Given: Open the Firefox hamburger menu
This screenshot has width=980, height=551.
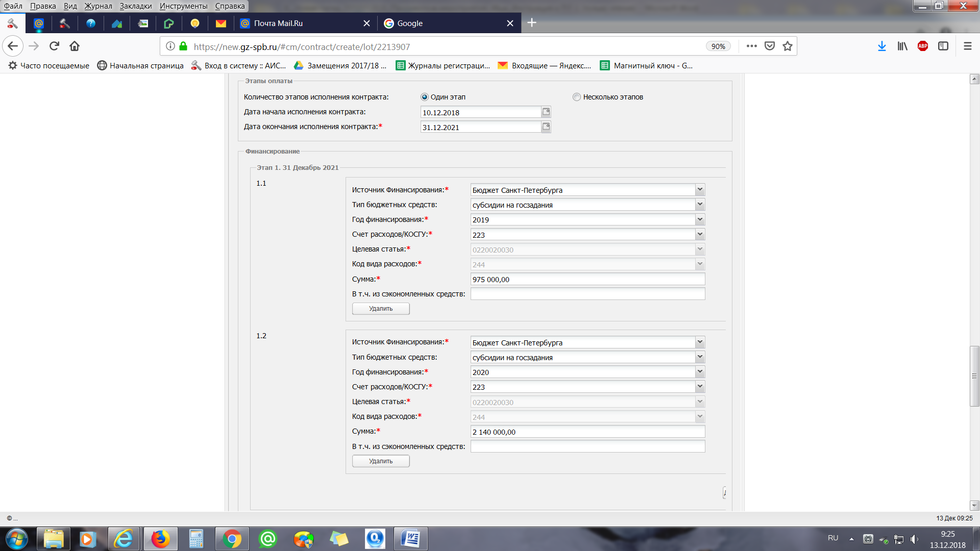Looking at the screenshot, I should 967,46.
